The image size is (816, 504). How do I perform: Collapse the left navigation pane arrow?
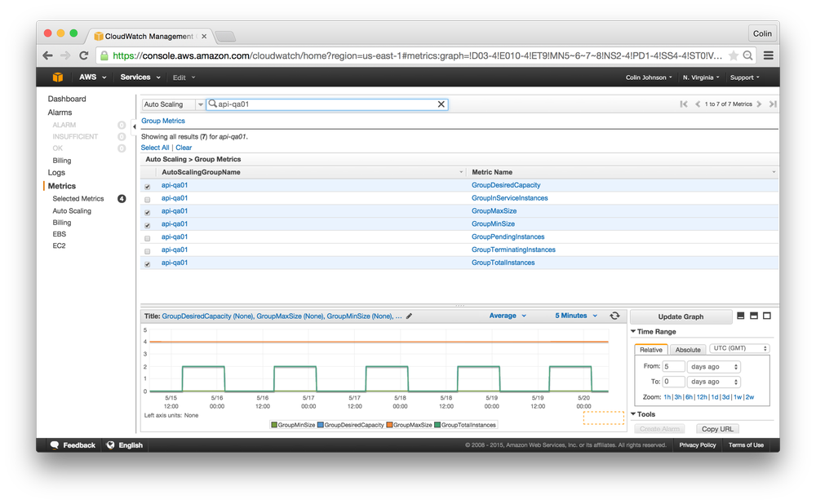135,126
